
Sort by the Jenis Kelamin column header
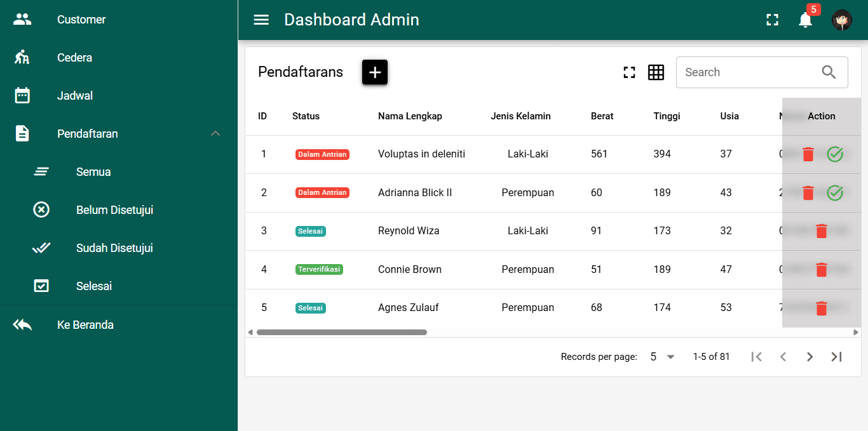click(520, 116)
